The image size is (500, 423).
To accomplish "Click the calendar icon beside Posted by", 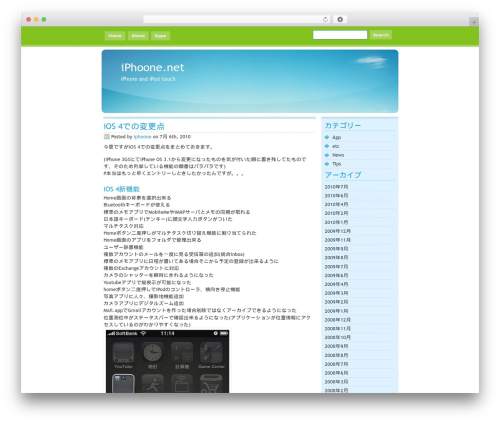I will tap(107, 136).
